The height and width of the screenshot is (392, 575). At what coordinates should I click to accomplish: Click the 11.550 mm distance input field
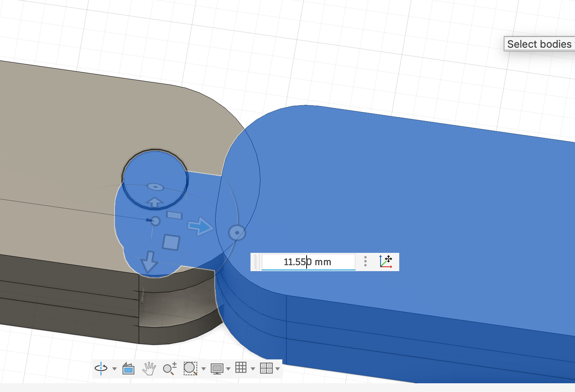point(308,262)
